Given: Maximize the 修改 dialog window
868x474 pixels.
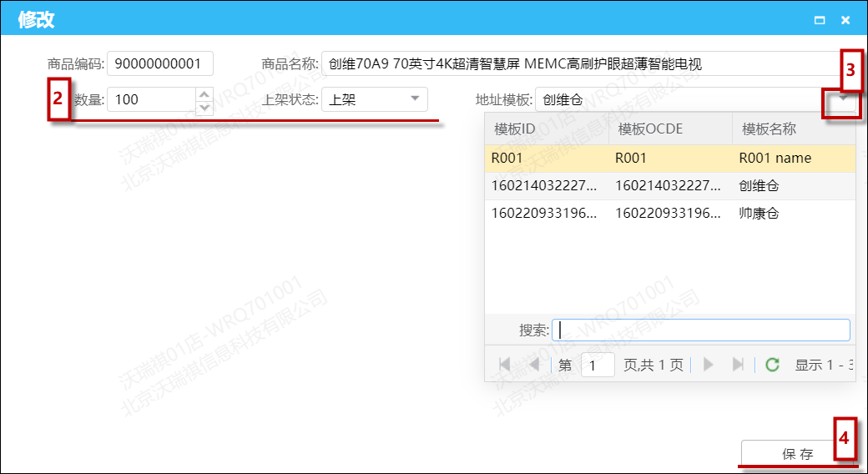Looking at the screenshot, I should (820, 20).
